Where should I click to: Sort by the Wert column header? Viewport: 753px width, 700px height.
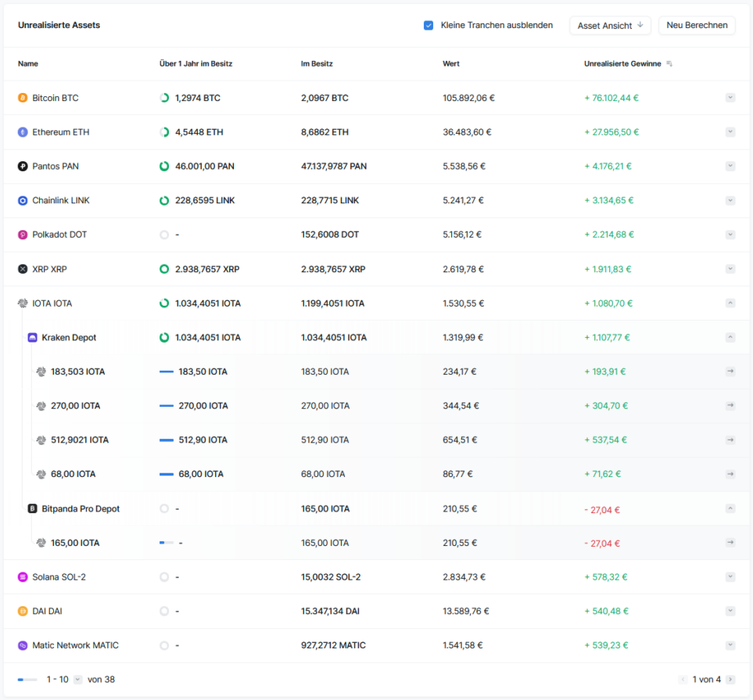click(451, 64)
